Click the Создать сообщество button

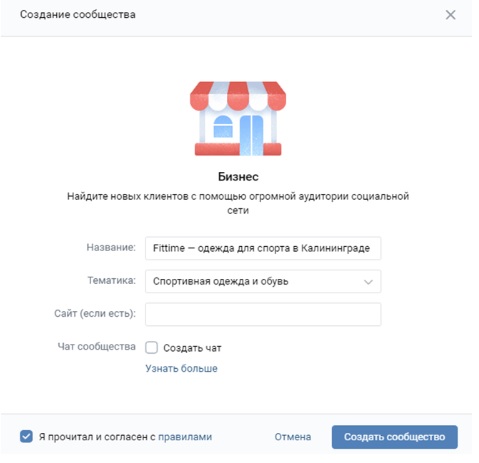(x=395, y=437)
